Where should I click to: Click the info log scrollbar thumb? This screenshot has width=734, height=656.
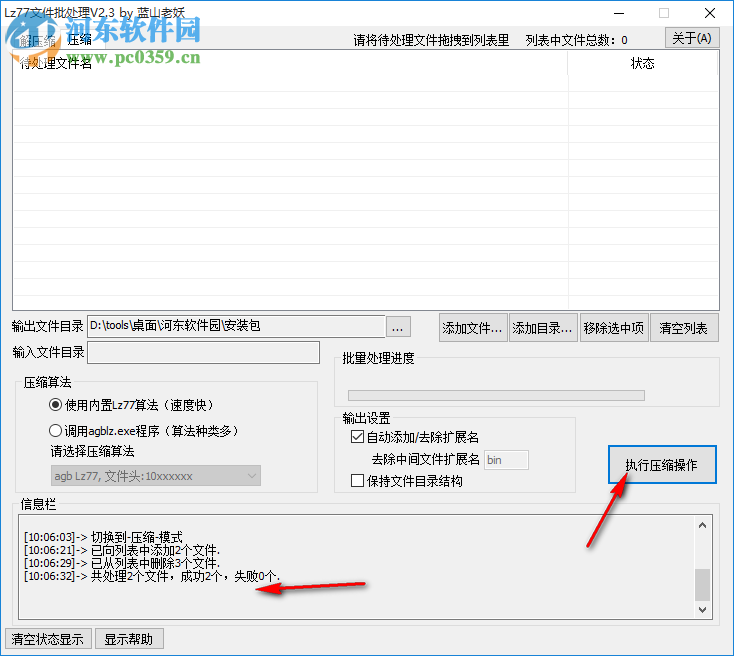[x=702, y=584]
